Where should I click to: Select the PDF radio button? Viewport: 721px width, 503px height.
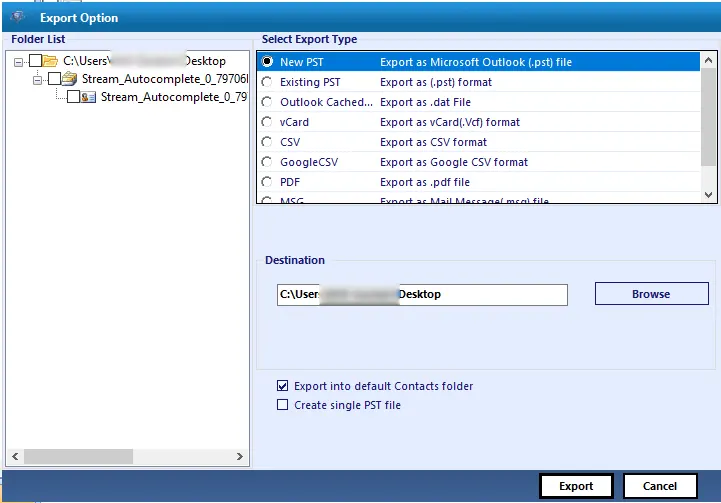point(267,182)
